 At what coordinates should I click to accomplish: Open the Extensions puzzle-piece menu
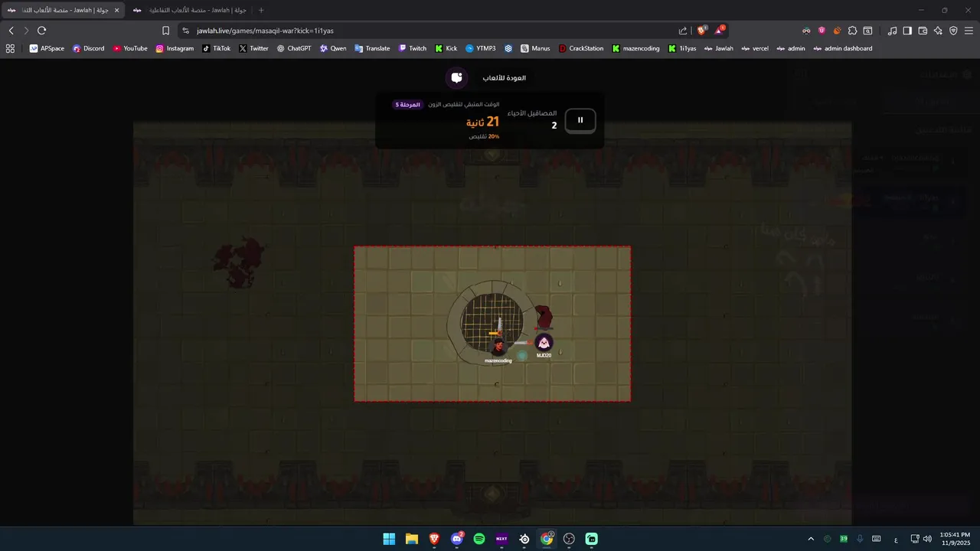(852, 31)
